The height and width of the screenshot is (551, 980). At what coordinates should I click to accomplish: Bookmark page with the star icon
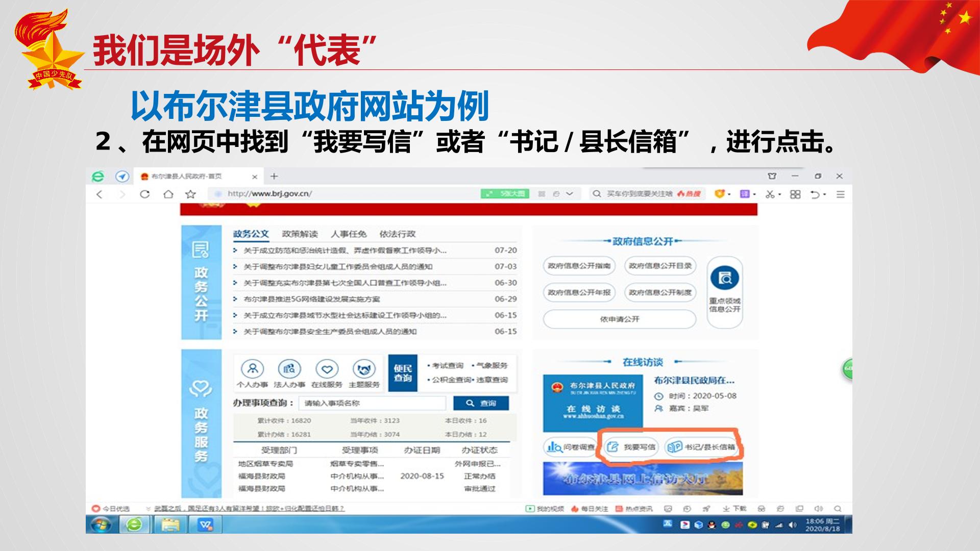pyautogui.click(x=190, y=194)
